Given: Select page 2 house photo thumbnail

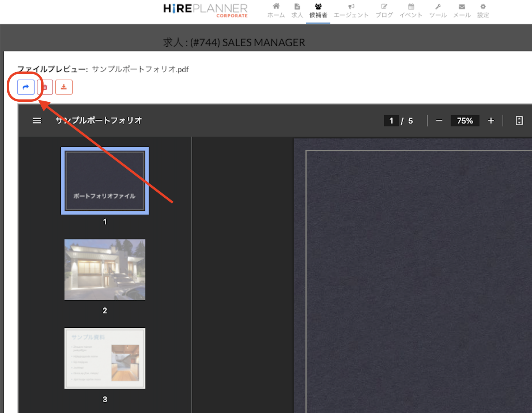Looking at the screenshot, I should (105, 270).
